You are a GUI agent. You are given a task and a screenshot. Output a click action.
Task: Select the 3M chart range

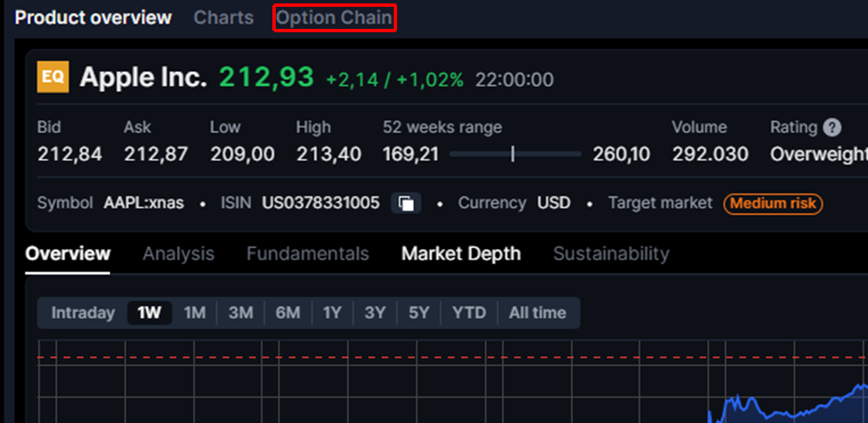pos(241,313)
